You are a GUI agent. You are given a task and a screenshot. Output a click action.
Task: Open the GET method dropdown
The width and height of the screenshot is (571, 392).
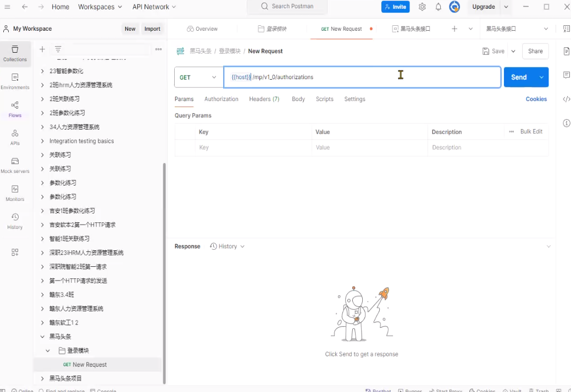point(198,77)
